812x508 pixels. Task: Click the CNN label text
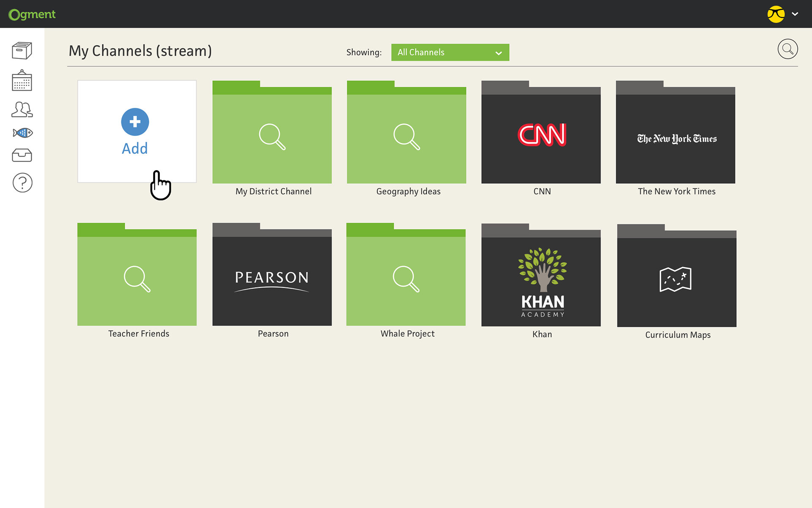(542, 191)
